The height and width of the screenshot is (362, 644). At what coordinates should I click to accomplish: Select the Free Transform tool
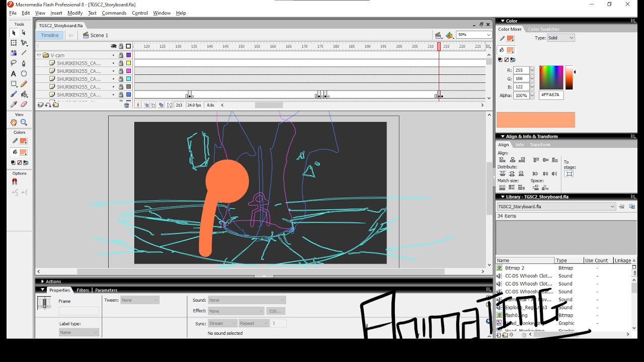pos(14,43)
